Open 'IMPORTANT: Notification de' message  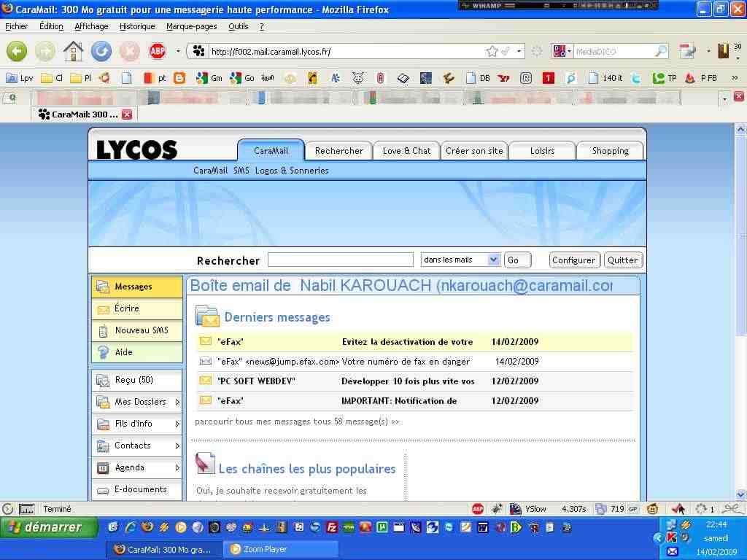(415, 401)
